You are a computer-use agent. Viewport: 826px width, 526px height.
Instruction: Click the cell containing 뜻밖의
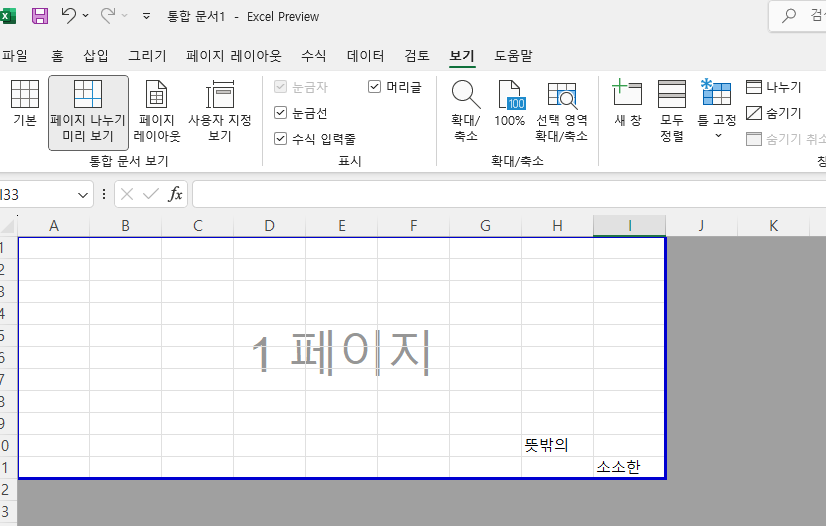(x=557, y=445)
